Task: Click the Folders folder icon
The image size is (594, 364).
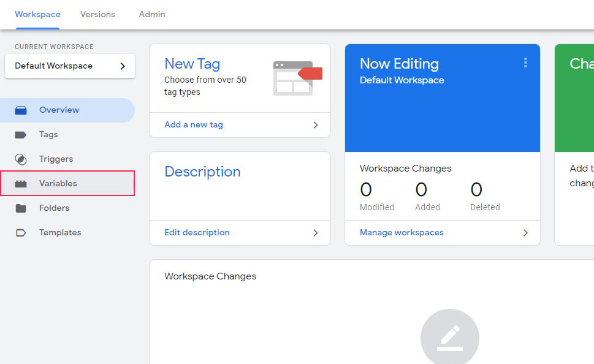Action: (21, 208)
